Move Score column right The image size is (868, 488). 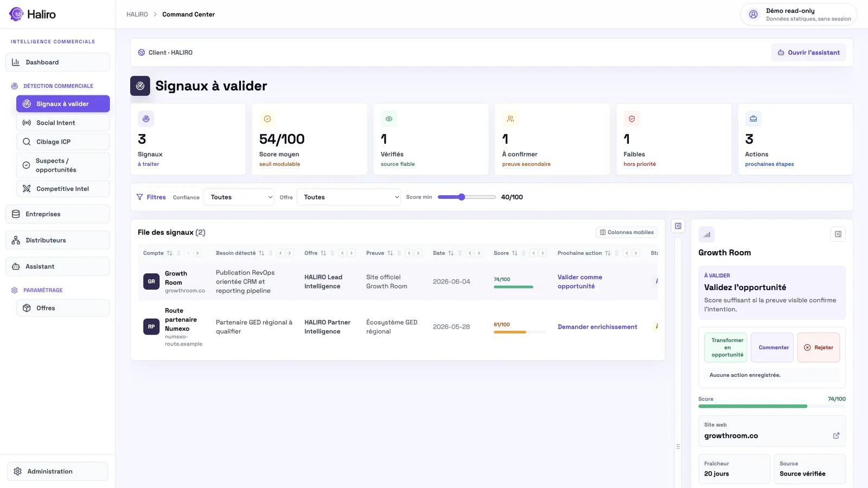(542, 253)
